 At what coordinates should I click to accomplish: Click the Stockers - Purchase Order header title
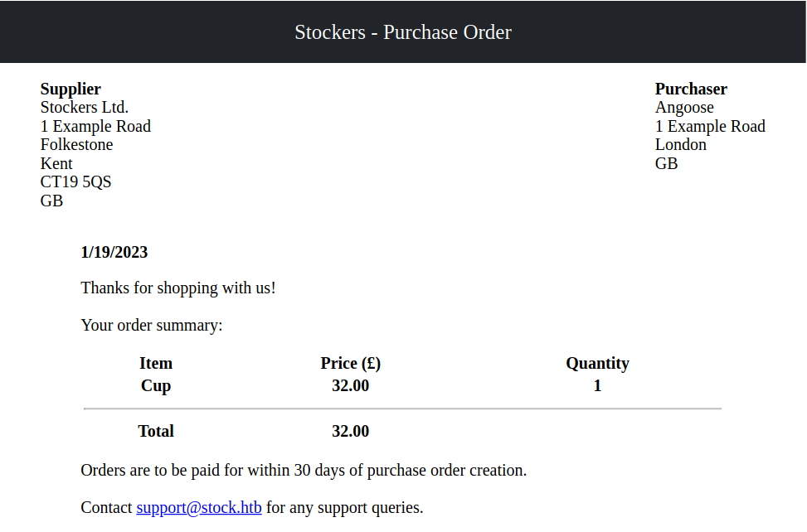[403, 32]
